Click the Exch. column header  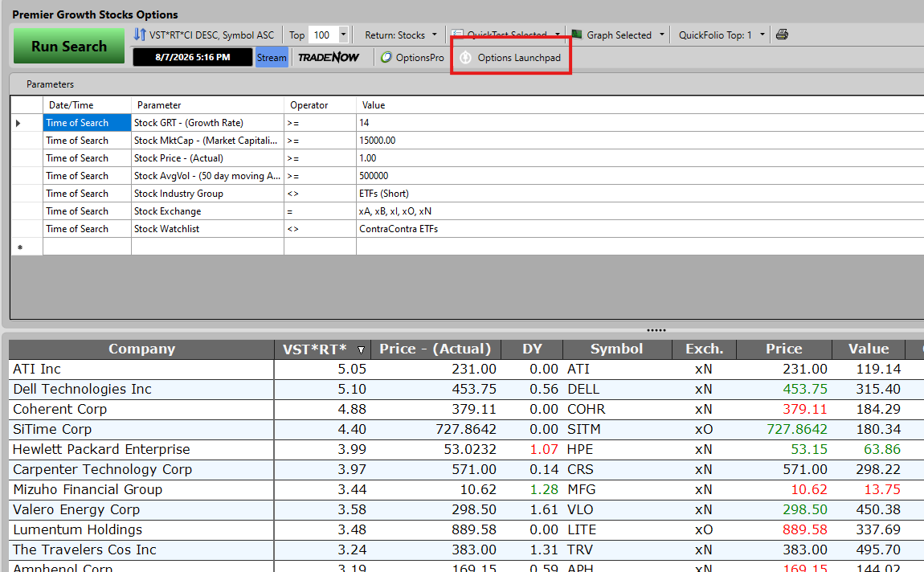point(704,349)
